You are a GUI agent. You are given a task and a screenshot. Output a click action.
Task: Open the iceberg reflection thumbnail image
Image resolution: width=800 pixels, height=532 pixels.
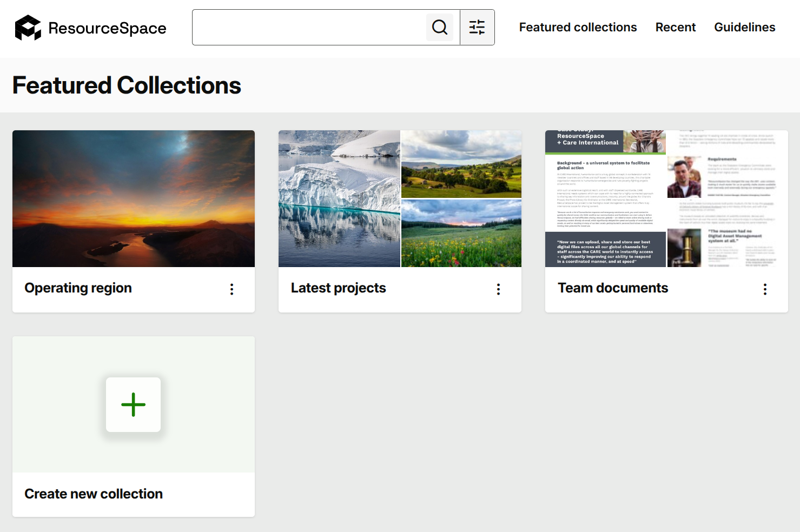pyautogui.click(x=339, y=198)
